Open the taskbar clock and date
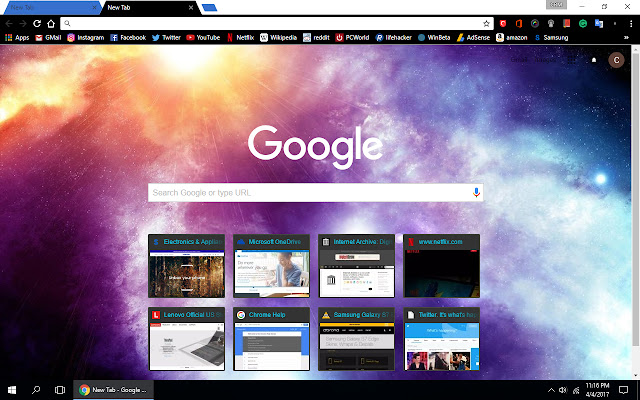The width and height of the screenshot is (640, 400). coord(598,390)
